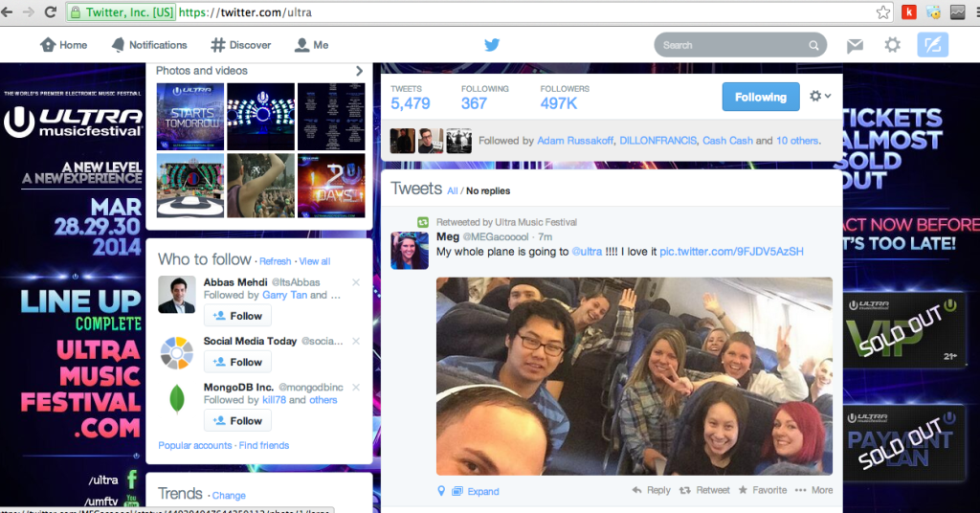Dismiss Social Media Today suggestion
980x513 pixels.
pyautogui.click(x=356, y=341)
